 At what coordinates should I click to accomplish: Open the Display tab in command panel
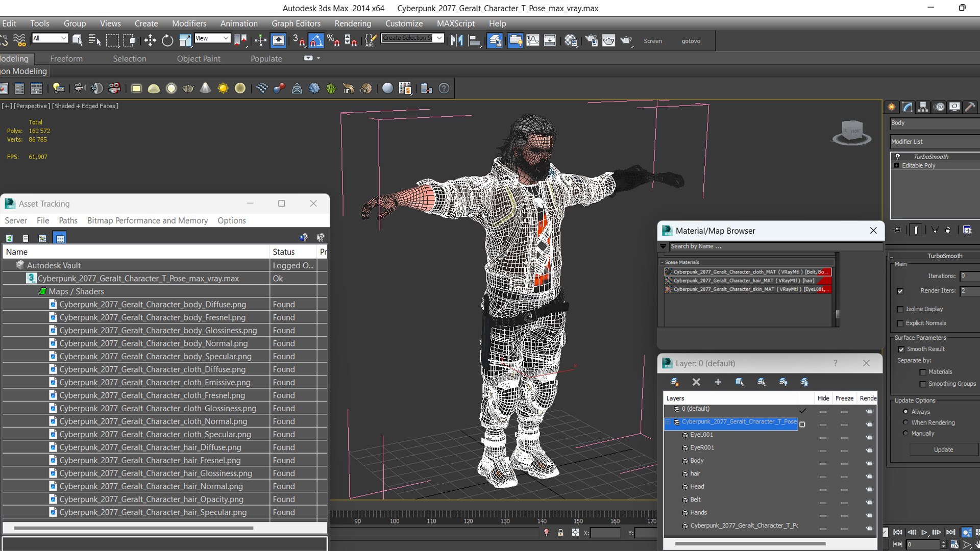(x=954, y=107)
